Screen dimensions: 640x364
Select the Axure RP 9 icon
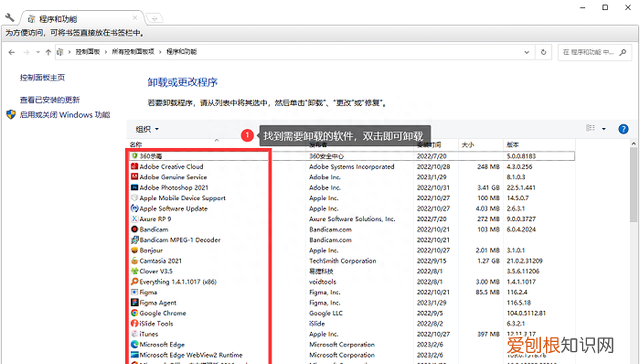coord(135,219)
